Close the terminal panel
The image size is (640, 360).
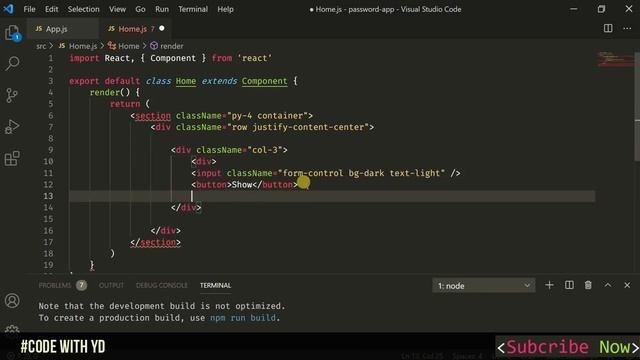coord(627,285)
